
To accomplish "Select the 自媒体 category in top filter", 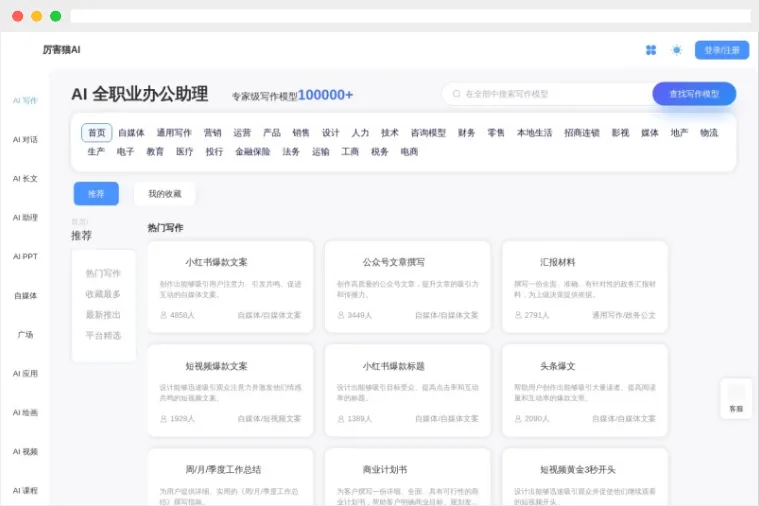I will pyautogui.click(x=131, y=133).
